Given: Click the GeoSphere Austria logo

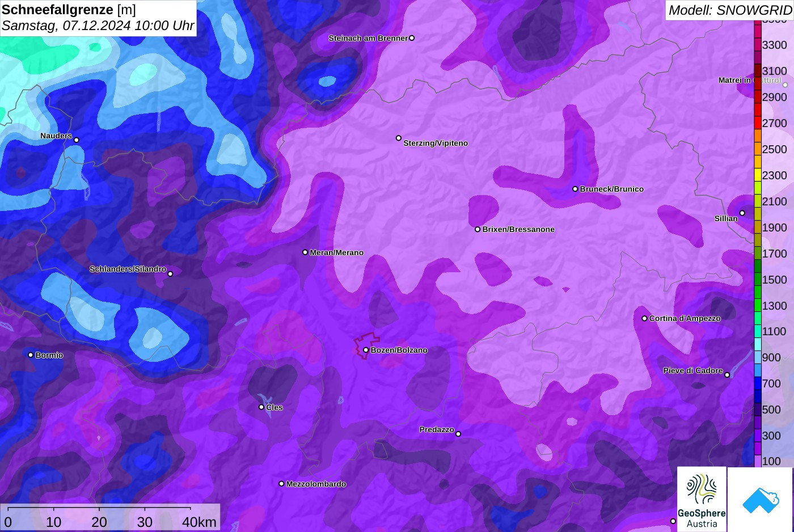Looking at the screenshot, I should (702, 499).
